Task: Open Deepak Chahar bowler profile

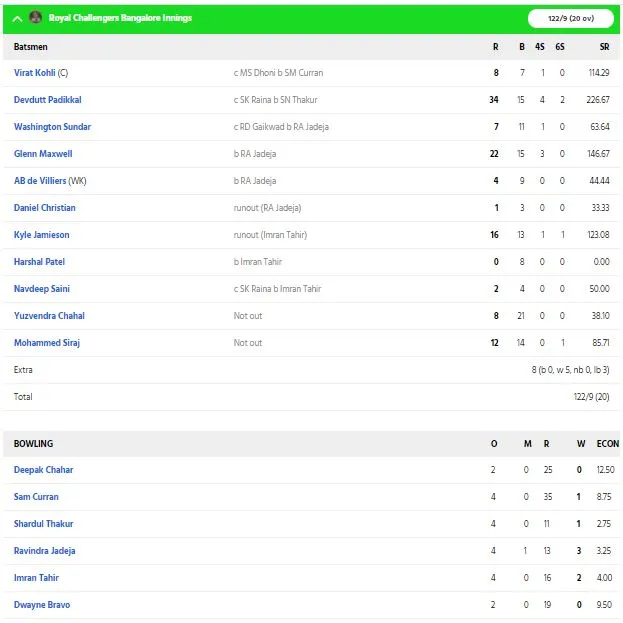Action: 43,470
